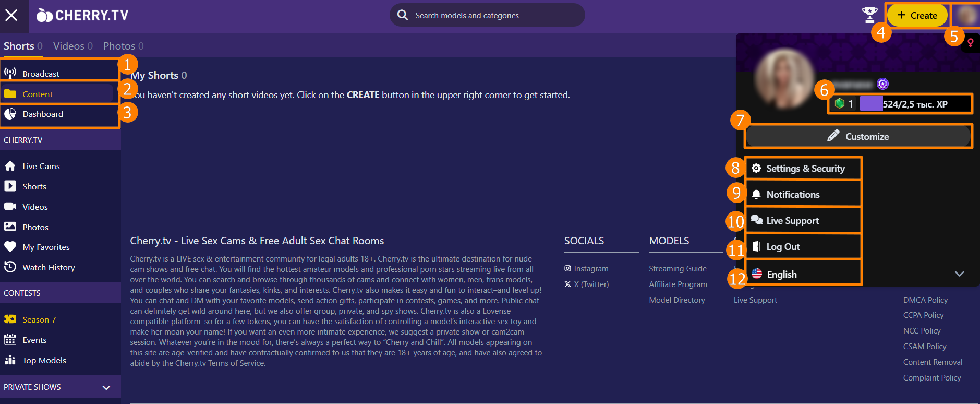Click the trophy icon in top bar
Screen dimensions: 980x404
click(x=869, y=15)
